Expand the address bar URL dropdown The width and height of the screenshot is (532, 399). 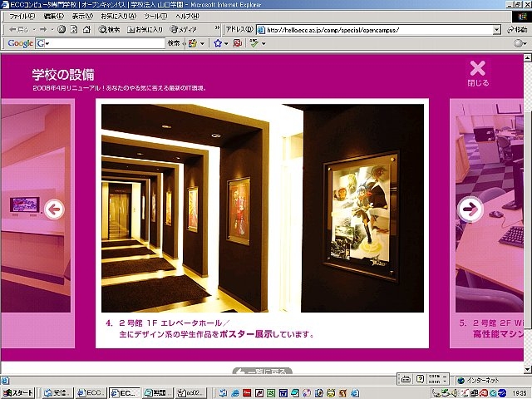click(496, 30)
